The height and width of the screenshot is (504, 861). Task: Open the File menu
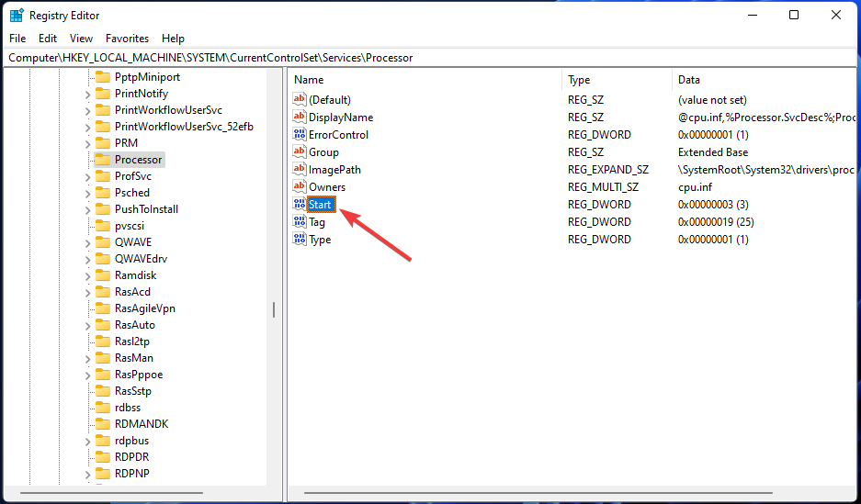(x=17, y=39)
